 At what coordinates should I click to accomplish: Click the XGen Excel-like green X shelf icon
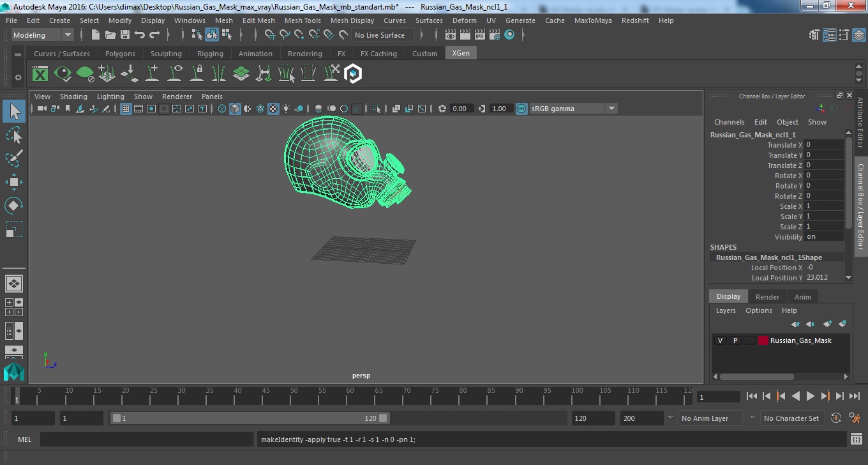click(40, 74)
